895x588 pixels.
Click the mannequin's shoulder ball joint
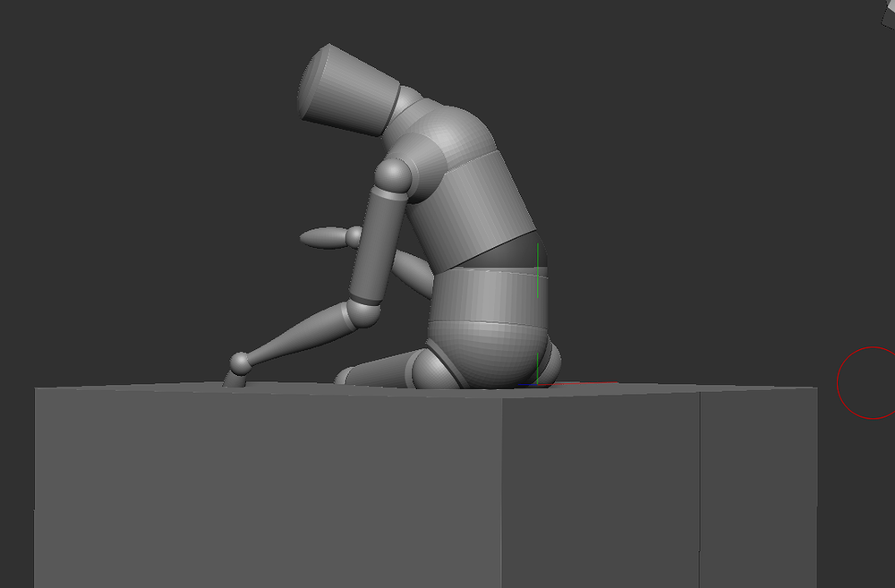pos(393,175)
